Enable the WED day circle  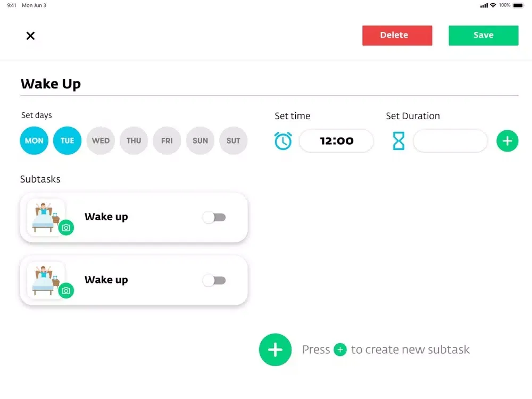pos(101,141)
